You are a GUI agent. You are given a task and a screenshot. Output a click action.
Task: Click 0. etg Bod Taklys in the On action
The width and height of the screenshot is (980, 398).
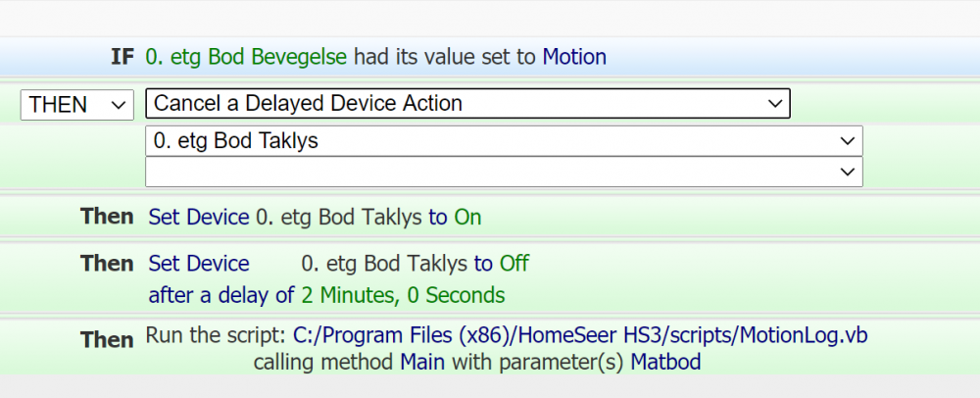tap(339, 217)
